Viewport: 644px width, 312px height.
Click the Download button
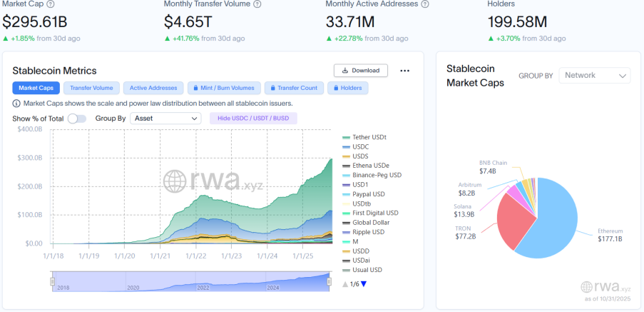(x=361, y=71)
